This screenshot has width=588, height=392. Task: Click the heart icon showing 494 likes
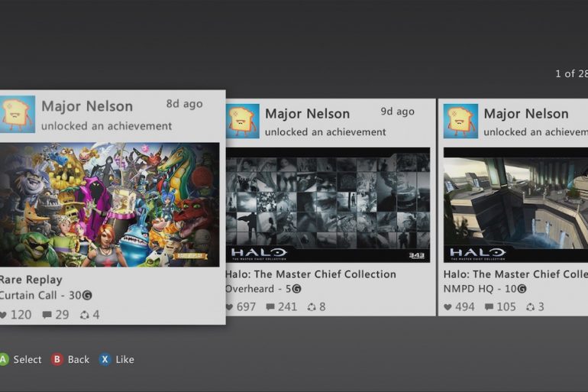click(x=447, y=307)
